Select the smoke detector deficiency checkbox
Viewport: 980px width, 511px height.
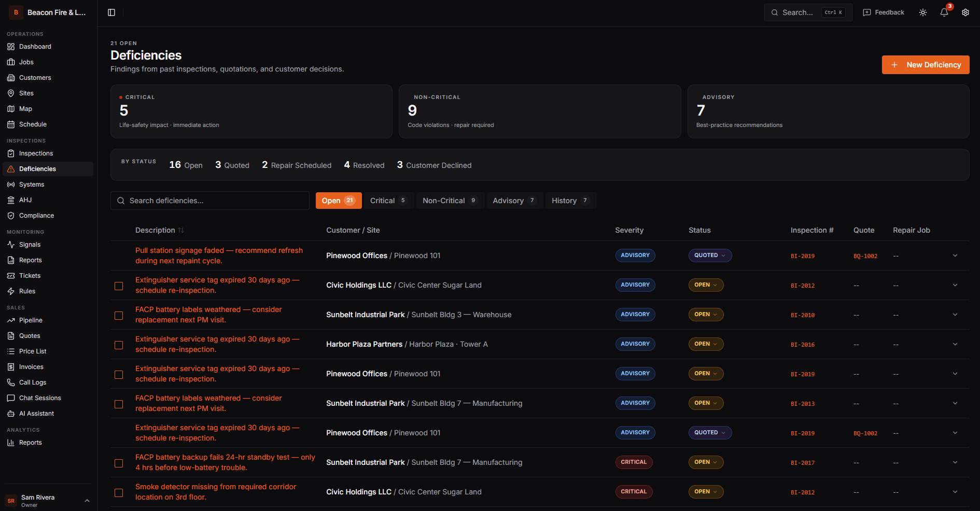(119, 492)
